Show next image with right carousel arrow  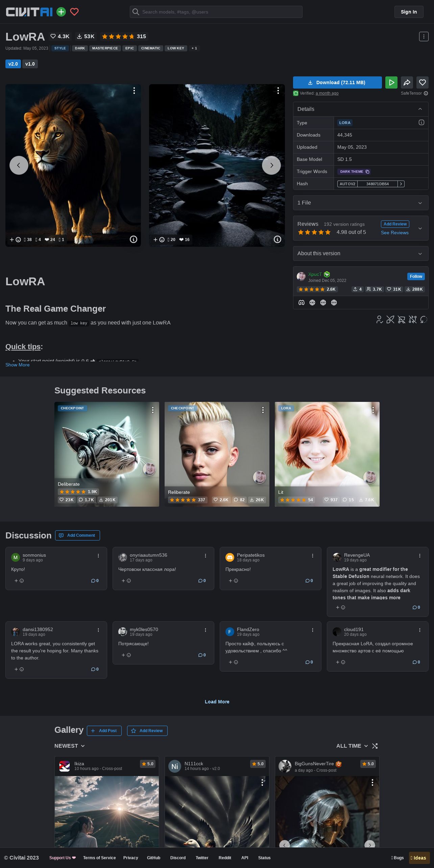pos(271,165)
